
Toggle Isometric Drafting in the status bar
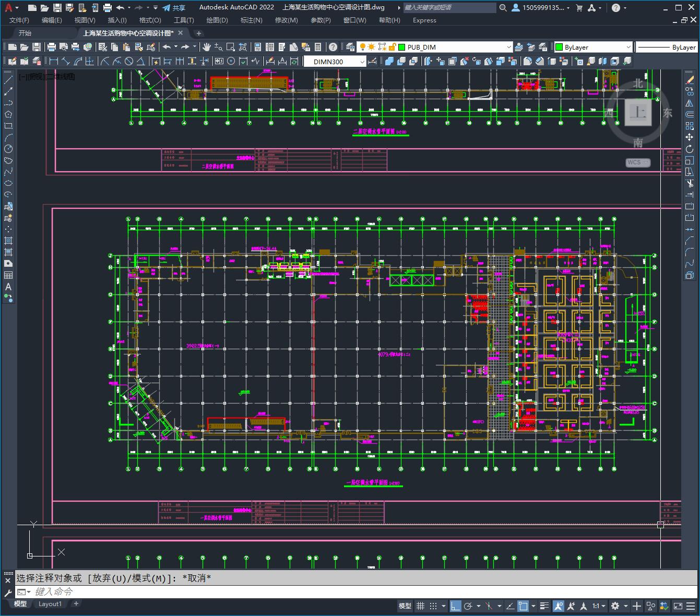pyautogui.click(x=489, y=606)
